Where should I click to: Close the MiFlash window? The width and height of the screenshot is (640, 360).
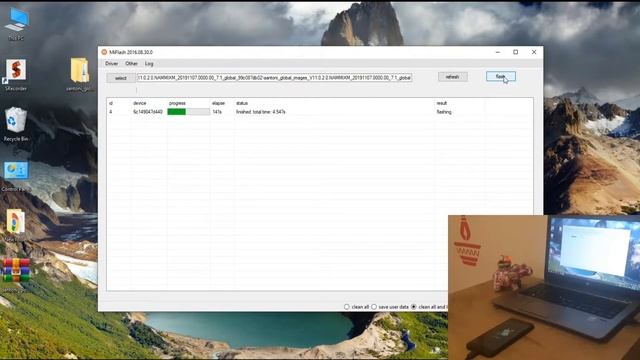(x=534, y=52)
